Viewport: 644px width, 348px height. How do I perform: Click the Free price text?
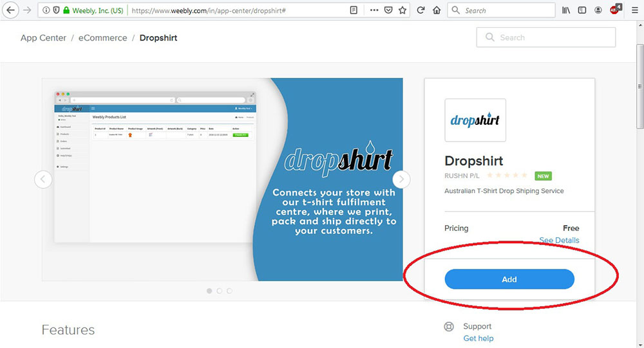tap(571, 228)
